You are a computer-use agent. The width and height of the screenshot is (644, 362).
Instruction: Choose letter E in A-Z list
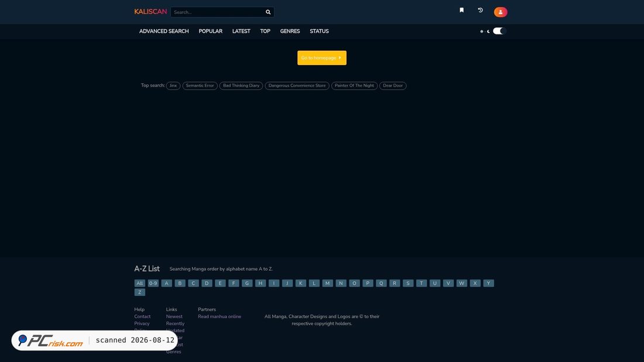[220, 283]
